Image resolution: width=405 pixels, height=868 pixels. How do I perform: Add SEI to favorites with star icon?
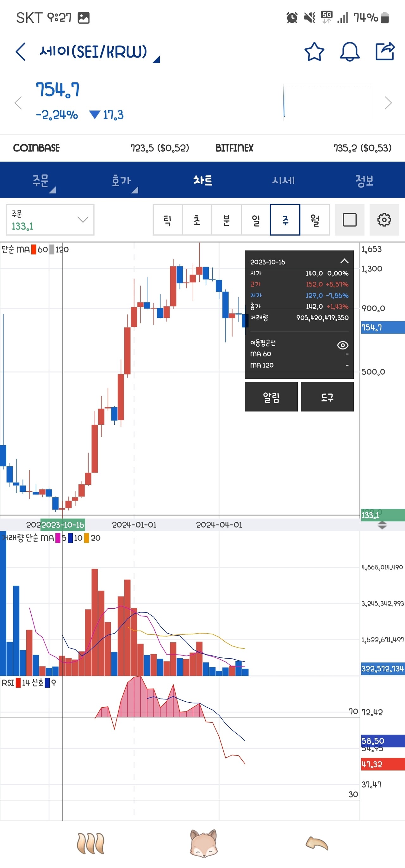(314, 52)
